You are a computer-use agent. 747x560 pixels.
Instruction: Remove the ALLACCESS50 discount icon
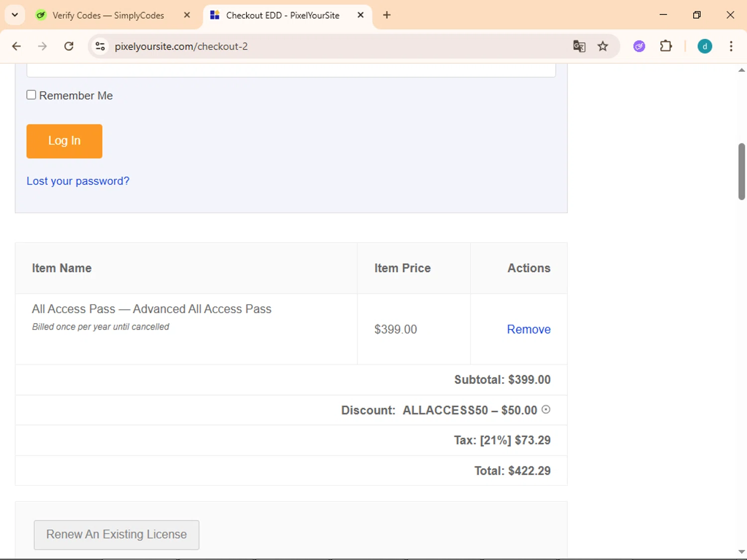coord(546,409)
